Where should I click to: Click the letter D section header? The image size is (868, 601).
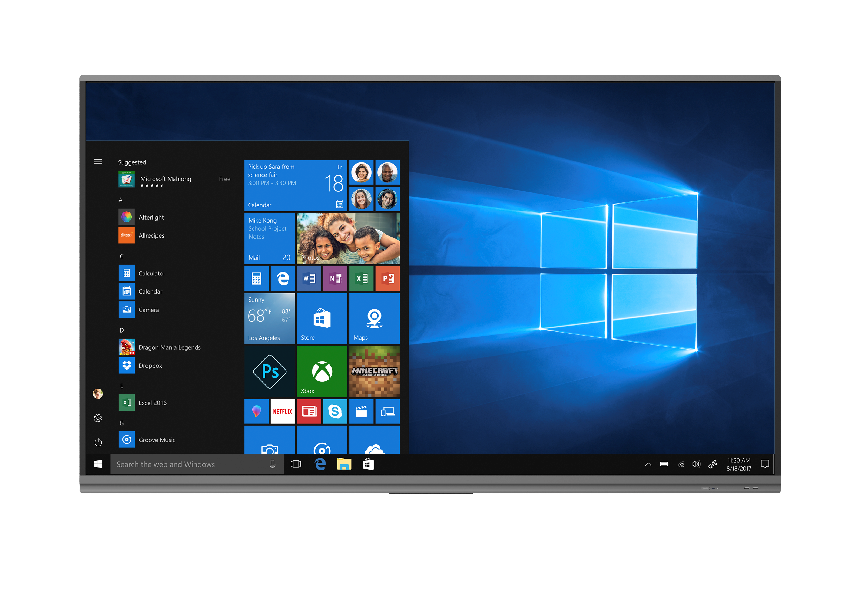(122, 330)
